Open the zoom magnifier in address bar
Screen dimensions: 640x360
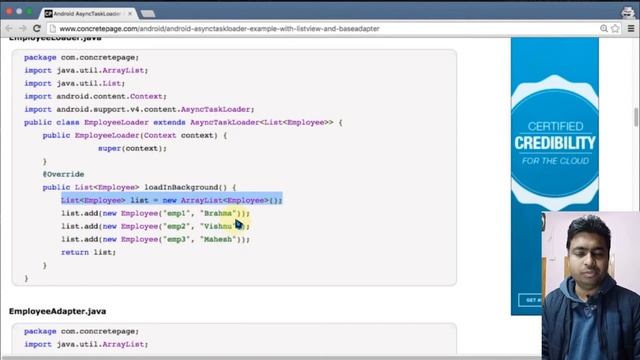pos(604,29)
